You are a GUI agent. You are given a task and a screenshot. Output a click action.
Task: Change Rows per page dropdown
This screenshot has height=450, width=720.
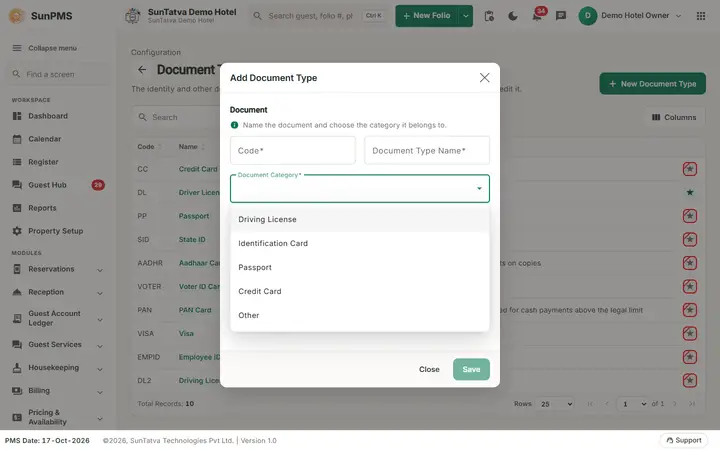click(x=557, y=404)
